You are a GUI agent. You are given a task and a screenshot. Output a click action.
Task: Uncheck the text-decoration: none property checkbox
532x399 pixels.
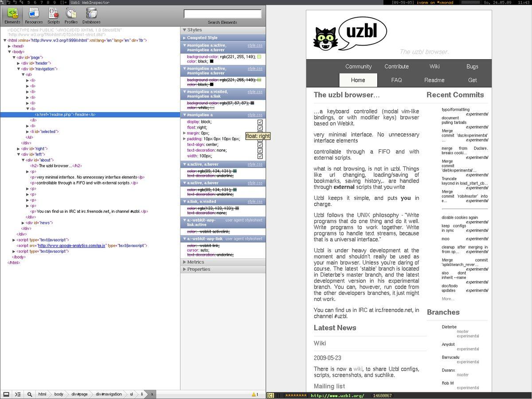(260, 151)
